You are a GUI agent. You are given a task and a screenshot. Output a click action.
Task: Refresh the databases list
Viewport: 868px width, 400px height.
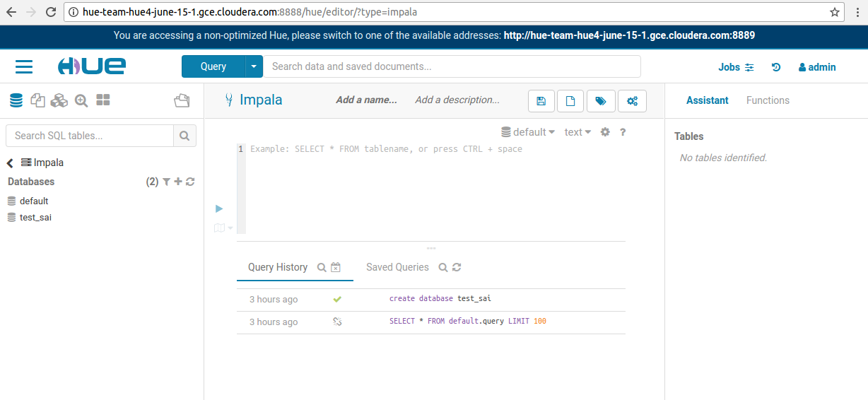click(190, 182)
